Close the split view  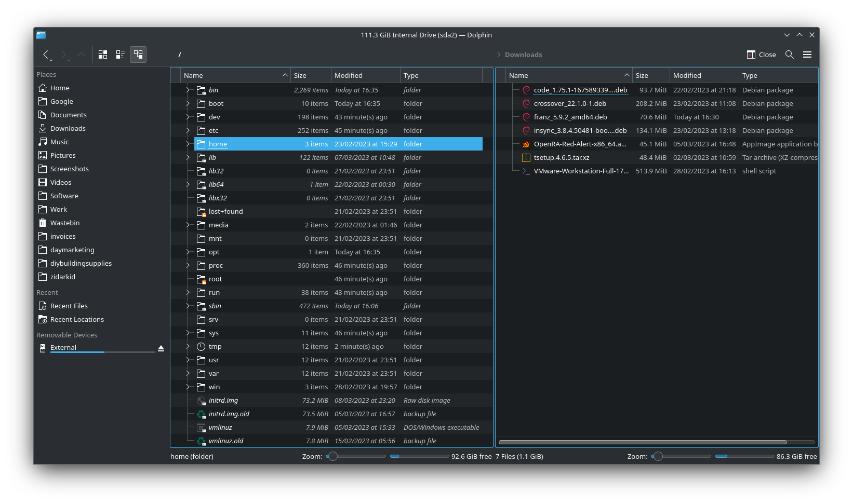coord(761,55)
